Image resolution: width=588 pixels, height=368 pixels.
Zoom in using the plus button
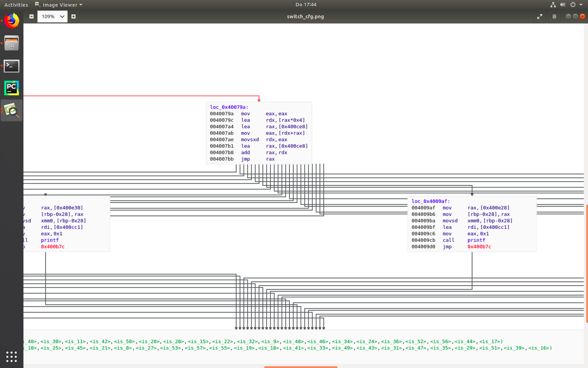73,16
